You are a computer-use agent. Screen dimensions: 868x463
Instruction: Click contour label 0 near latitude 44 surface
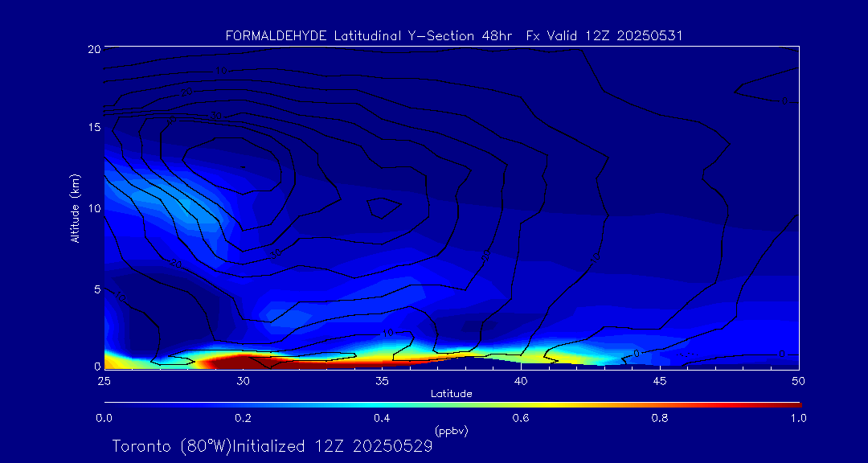pyautogui.click(x=636, y=354)
